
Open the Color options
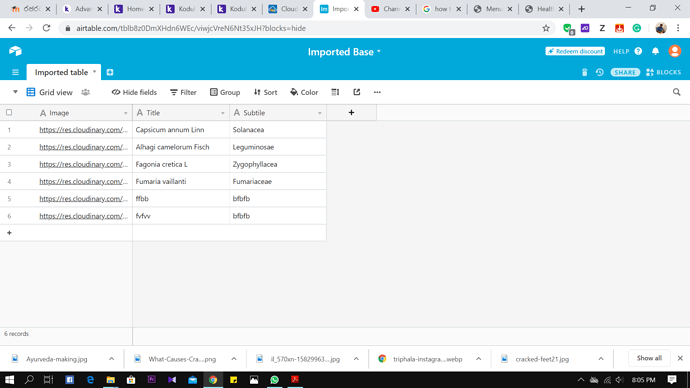304,92
